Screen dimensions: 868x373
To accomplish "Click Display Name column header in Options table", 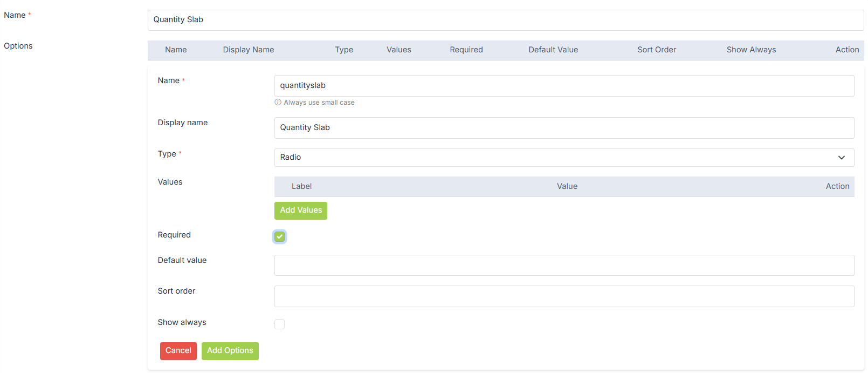I will [x=248, y=50].
